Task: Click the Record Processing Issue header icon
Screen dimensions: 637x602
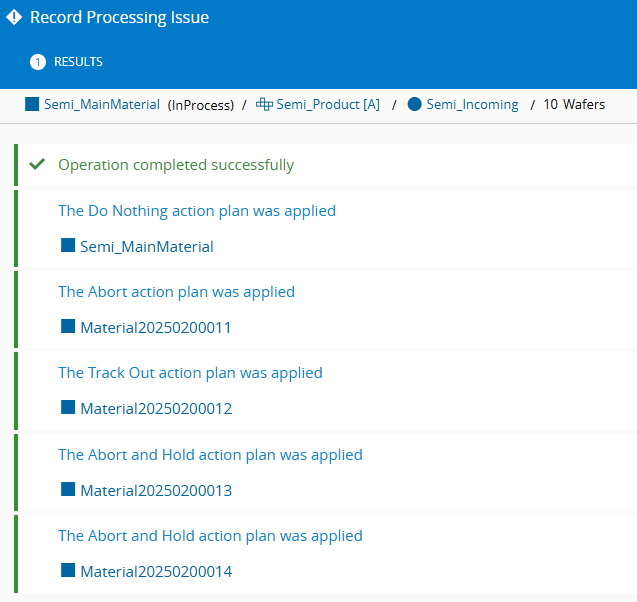Action: pos(13,17)
